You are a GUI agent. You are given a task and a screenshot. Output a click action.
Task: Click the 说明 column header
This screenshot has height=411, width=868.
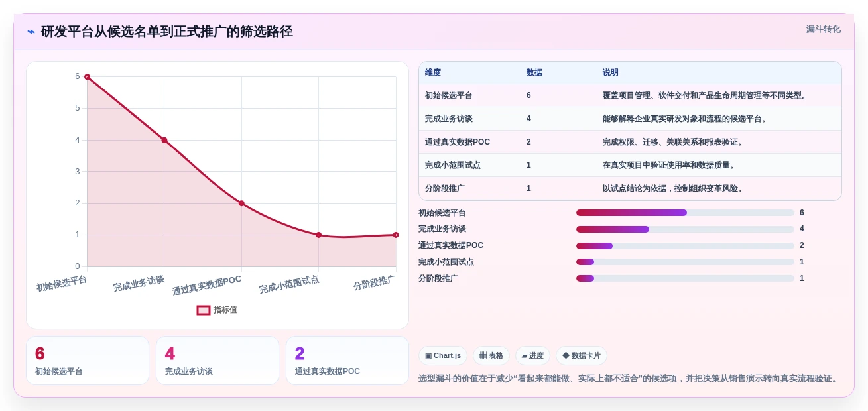[x=611, y=72]
